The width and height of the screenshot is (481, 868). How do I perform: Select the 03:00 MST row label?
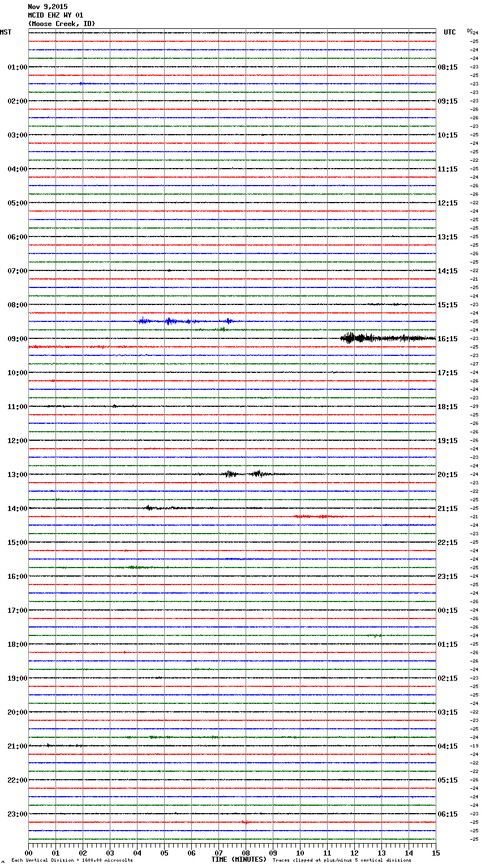click(x=18, y=135)
